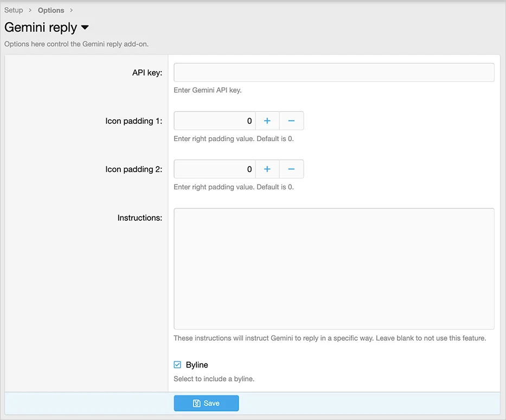
Task: Click the Icon padding 2 number field
Action: click(x=214, y=169)
